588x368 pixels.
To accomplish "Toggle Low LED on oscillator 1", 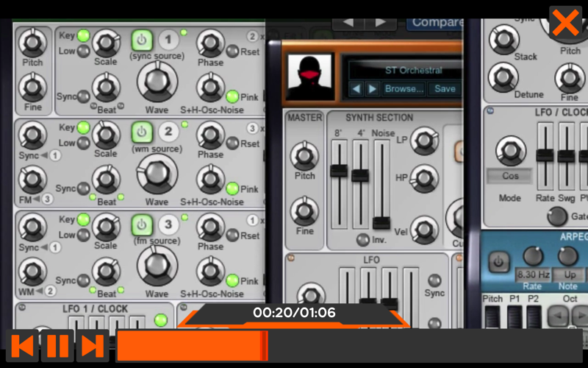I will 83,51.
